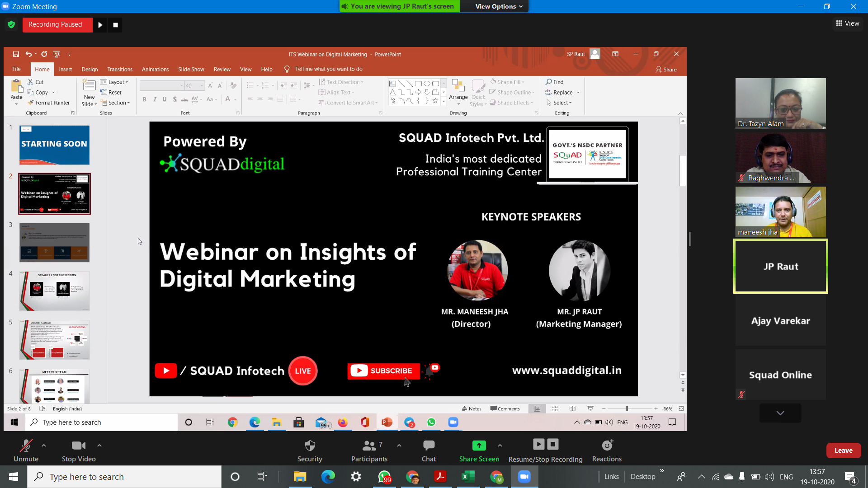Resume the paused Zoom recording
The image size is (868, 488).
(x=538, y=444)
